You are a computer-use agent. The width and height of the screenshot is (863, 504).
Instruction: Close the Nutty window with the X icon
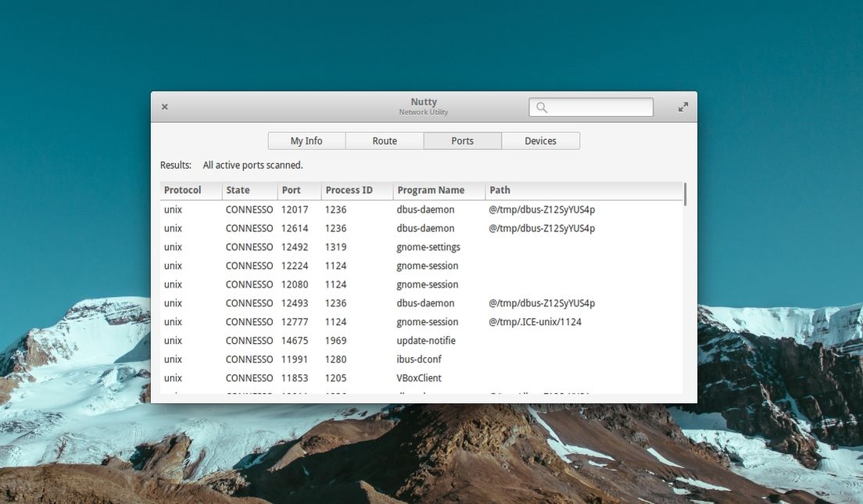point(164,107)
